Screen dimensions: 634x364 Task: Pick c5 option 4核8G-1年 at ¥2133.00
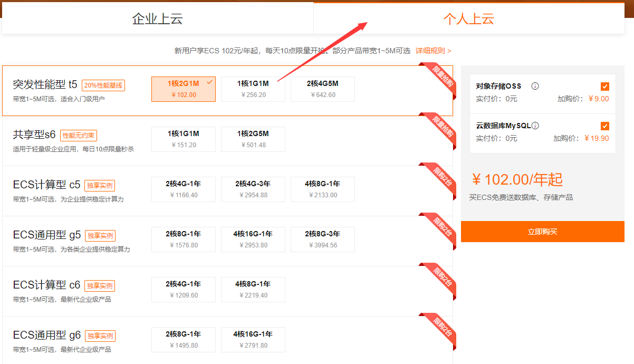point(323,189)
